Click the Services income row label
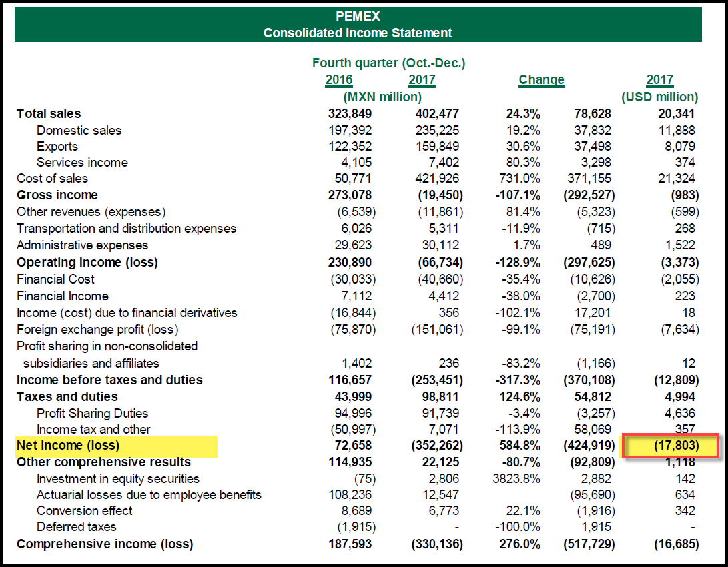Viewport: 728px width, 567px height. point(82,162)
